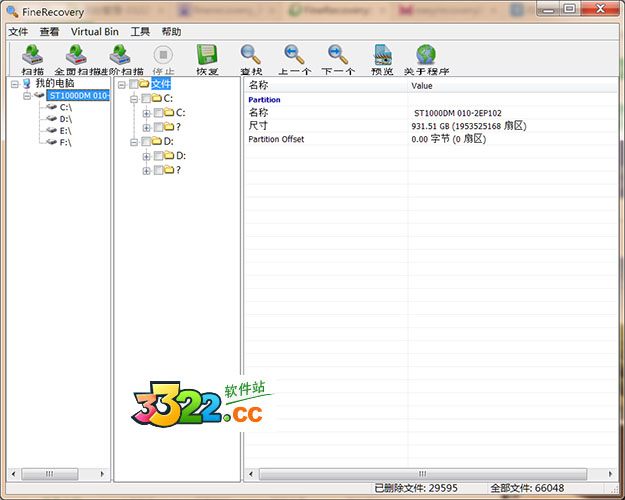This screenshot has height=500, width=625.
Task: Click the 尺寸 row label
Action: [x=258, y=126]
